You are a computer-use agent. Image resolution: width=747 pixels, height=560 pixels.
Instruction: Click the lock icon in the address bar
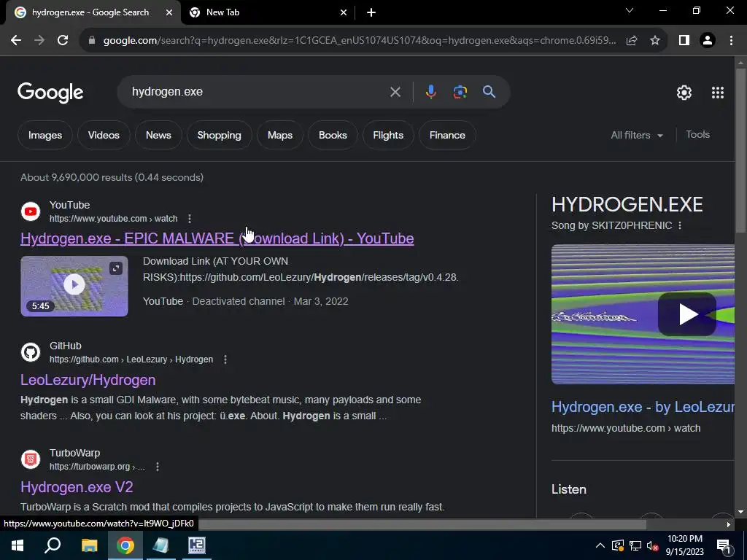pos(92,41)
